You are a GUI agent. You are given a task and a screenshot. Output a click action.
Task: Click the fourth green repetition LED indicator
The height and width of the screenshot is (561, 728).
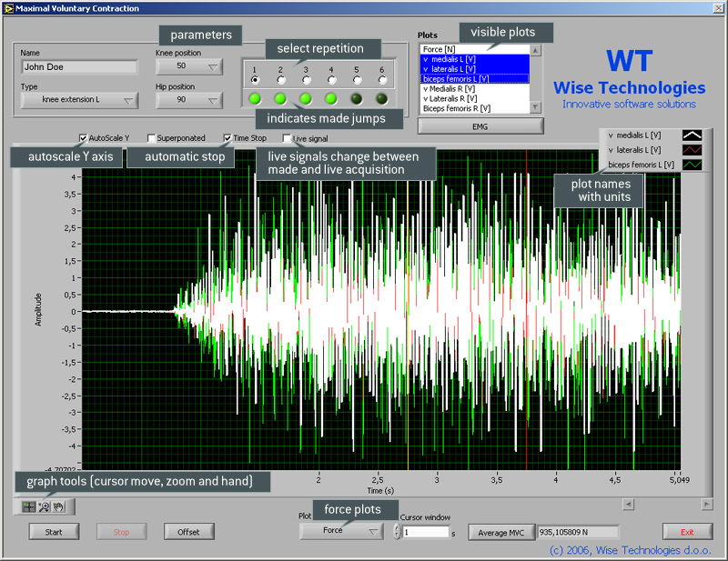click(x=331, y=98)
